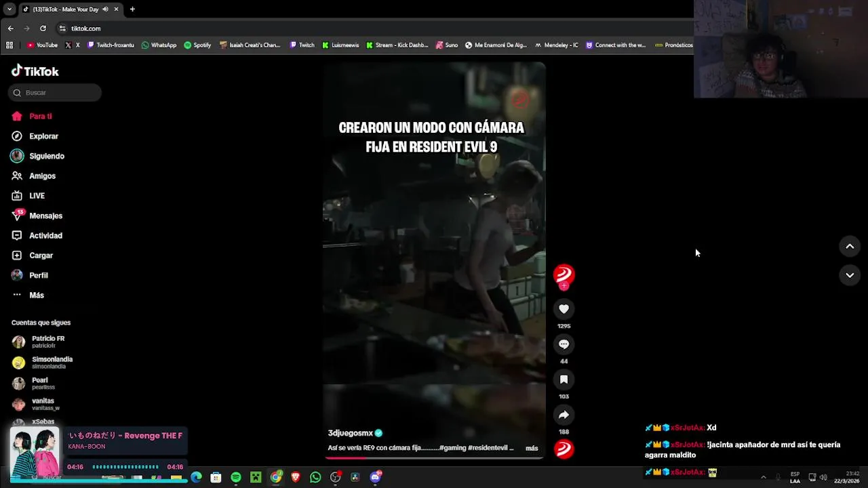Image resolution: width=868 pixels, height=488 pixels.
Task: Show hidden system tray icons
Action: [763, 477]
